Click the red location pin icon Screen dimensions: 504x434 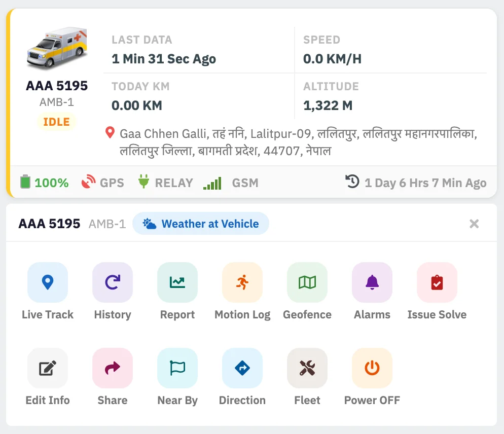[110, 132]
